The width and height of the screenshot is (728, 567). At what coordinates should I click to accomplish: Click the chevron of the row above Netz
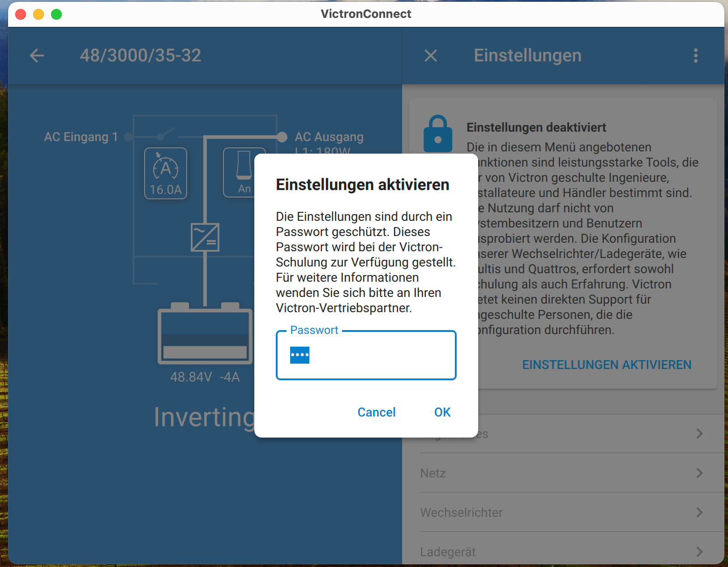click(699, 434)
